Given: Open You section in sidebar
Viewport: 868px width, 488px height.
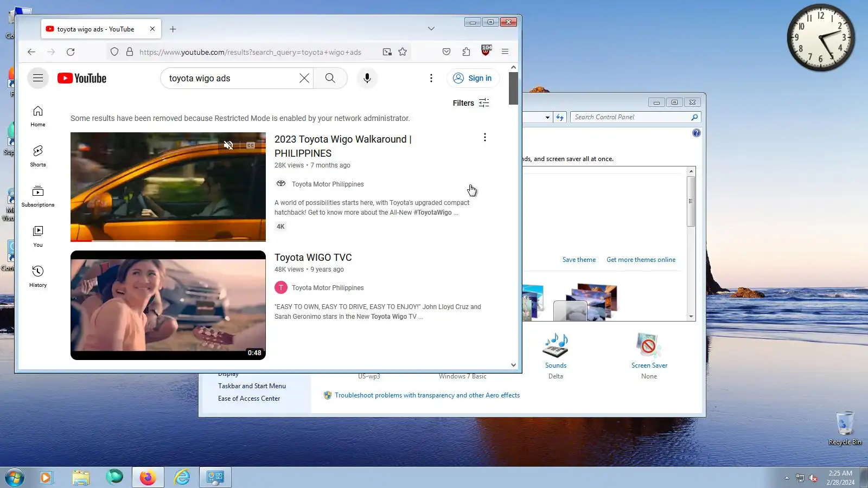Looking at the screenshot, I should tap(38, 236).
